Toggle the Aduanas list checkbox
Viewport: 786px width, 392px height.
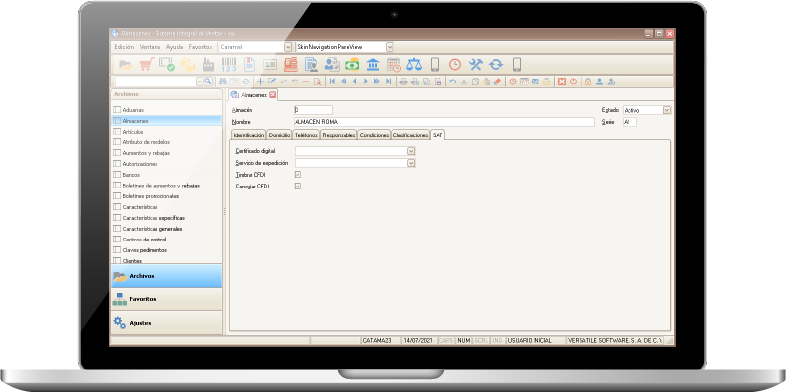tap(117, 110)
